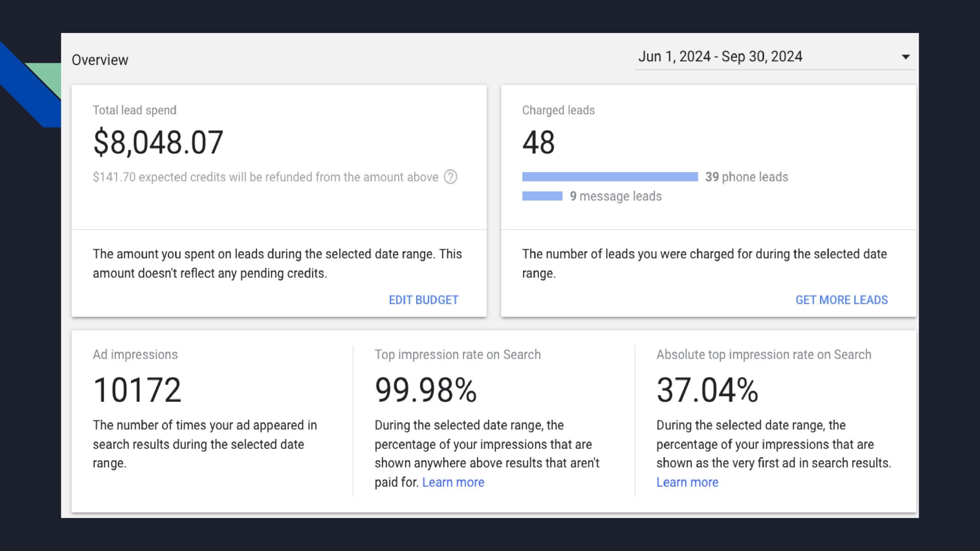Screen dimensions: 980x551
Task: Click the help icon beside expected credits
Action: point(451,177)
